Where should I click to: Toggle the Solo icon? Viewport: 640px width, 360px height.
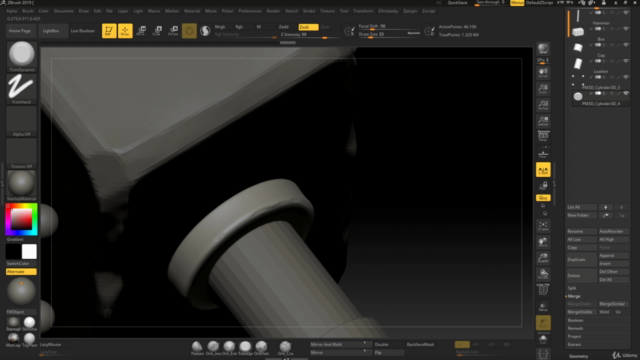pyautogui.click(x=543, y=339)
